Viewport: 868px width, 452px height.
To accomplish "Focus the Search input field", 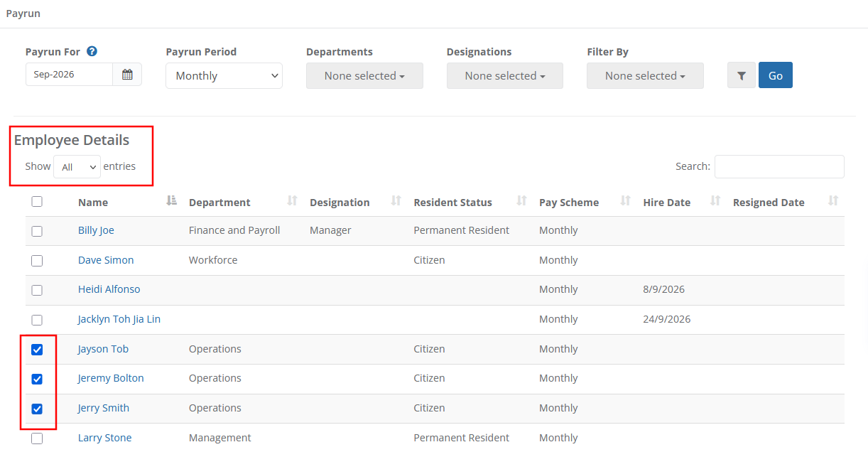I will point(779,166).
